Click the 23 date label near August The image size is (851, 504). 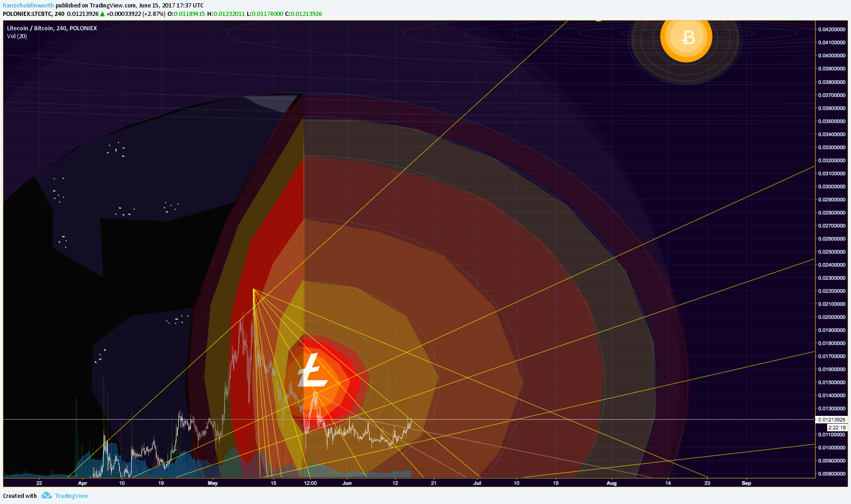tap(707, 483)
